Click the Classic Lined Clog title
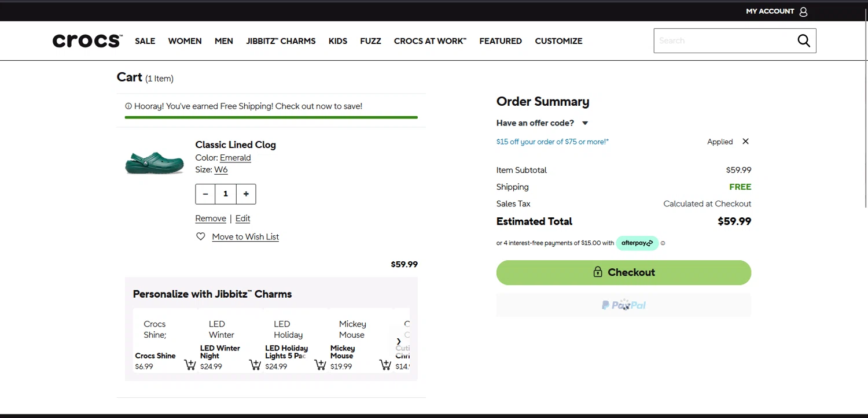Viewport: 868px width, 418px height. (x=236, y=145)
